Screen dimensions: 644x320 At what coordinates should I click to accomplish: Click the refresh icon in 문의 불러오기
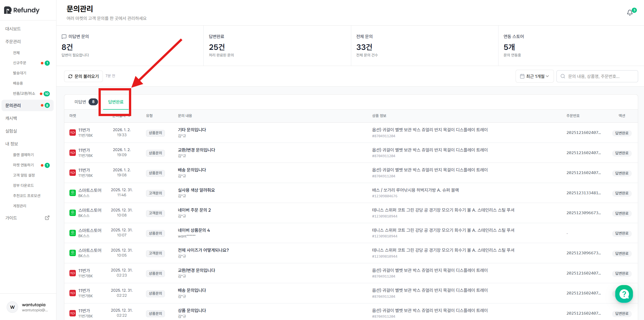point(70,76)
